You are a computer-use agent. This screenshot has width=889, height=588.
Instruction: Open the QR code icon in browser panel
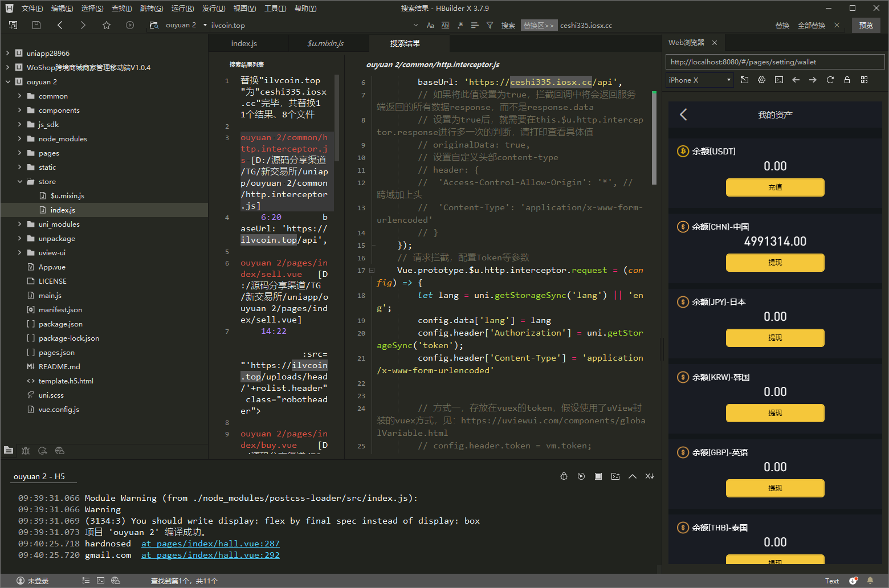pos(864,80)
